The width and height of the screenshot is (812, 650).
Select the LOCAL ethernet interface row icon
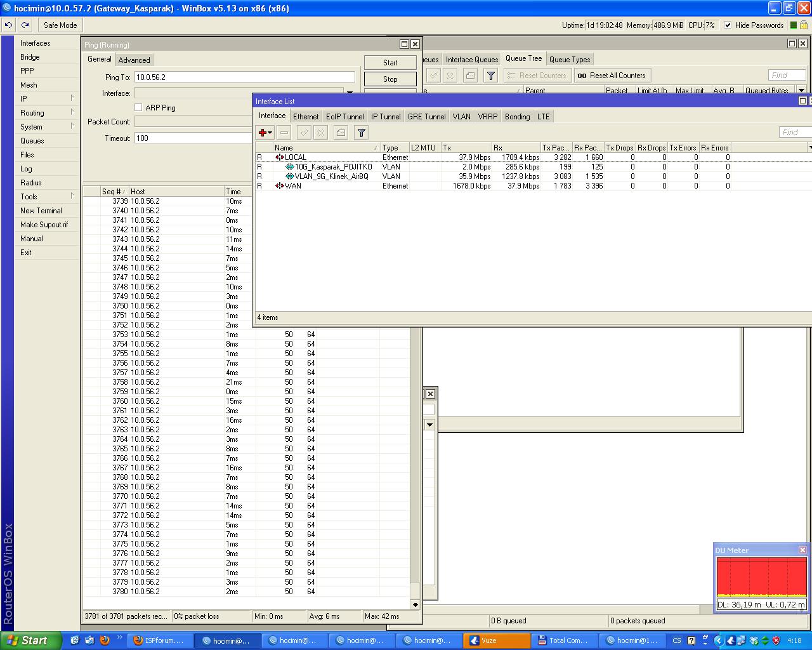click(x=279, y=157)
